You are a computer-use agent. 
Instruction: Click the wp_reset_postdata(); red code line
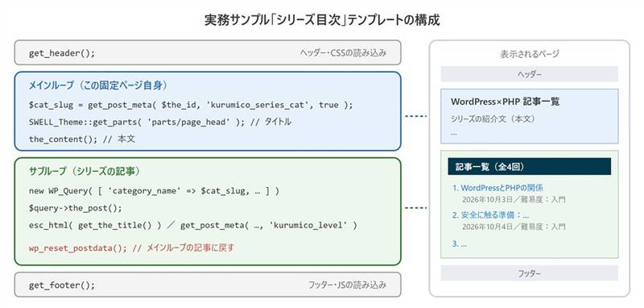(x=131, y=248)
